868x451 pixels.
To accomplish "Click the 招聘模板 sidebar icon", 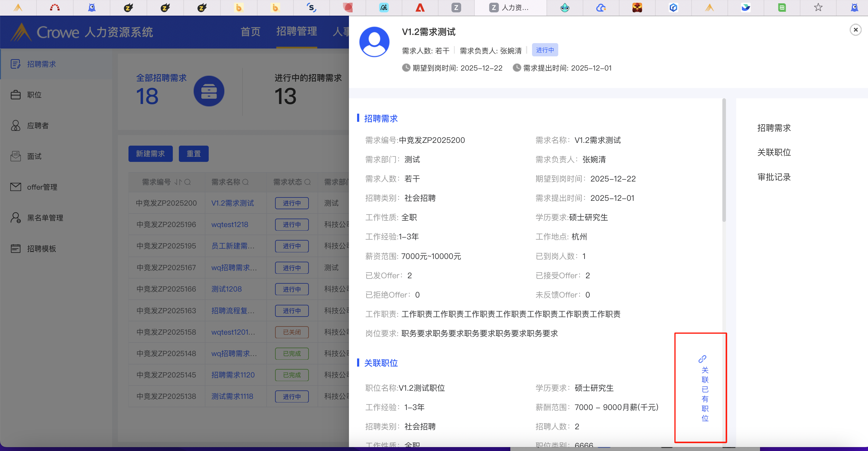I will point(15,249).
